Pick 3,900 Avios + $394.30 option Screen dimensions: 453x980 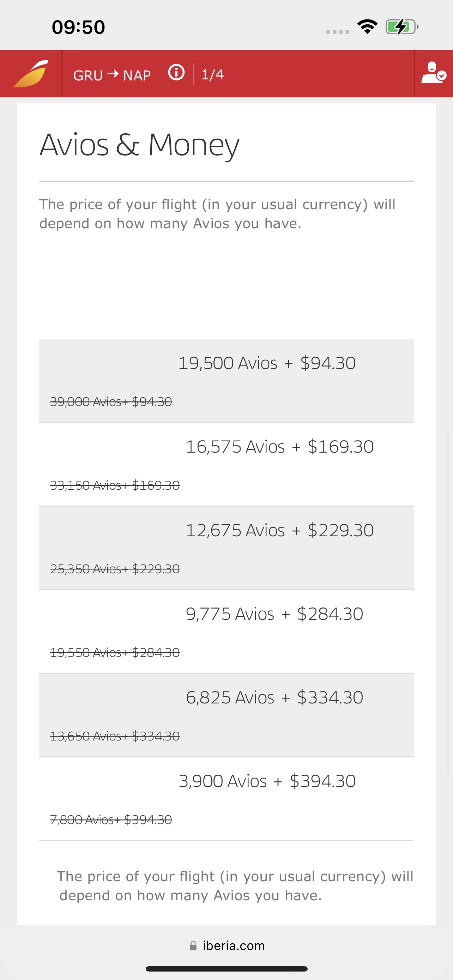(x=226, y=799)
